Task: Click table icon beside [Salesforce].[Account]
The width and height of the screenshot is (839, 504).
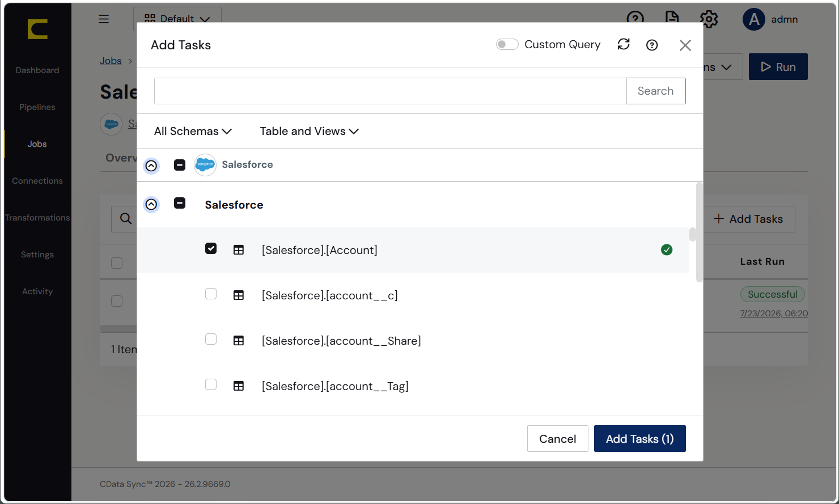Action: (239, 250)
